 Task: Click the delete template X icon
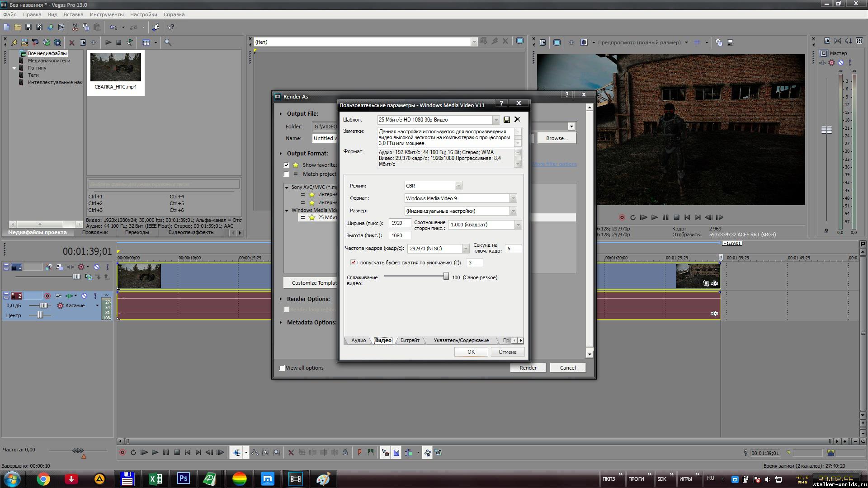(517, 120)
